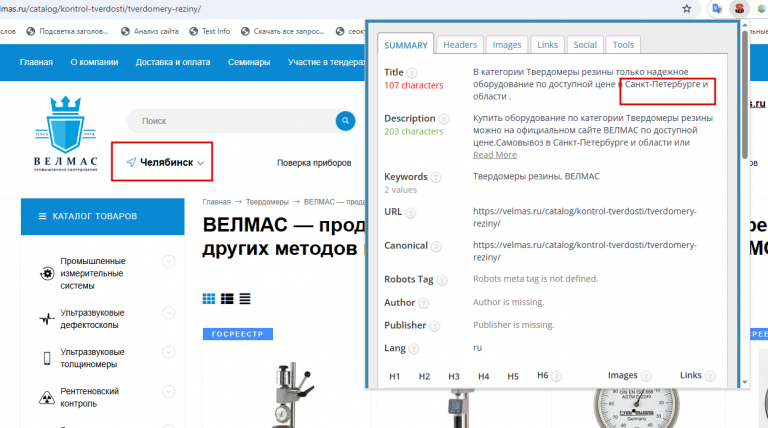
Task: Click the device icon for Ультразвуковые толщиномеры
Action: click(47, 358)
